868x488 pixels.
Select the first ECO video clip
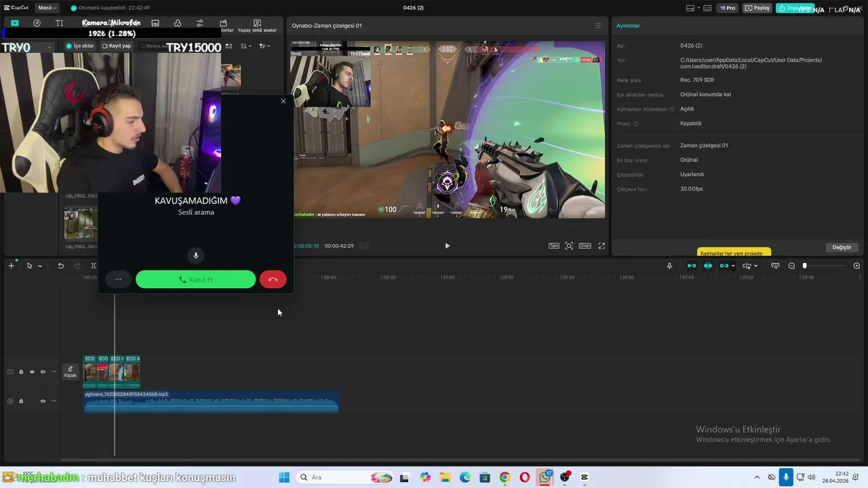tap(90, 371)
